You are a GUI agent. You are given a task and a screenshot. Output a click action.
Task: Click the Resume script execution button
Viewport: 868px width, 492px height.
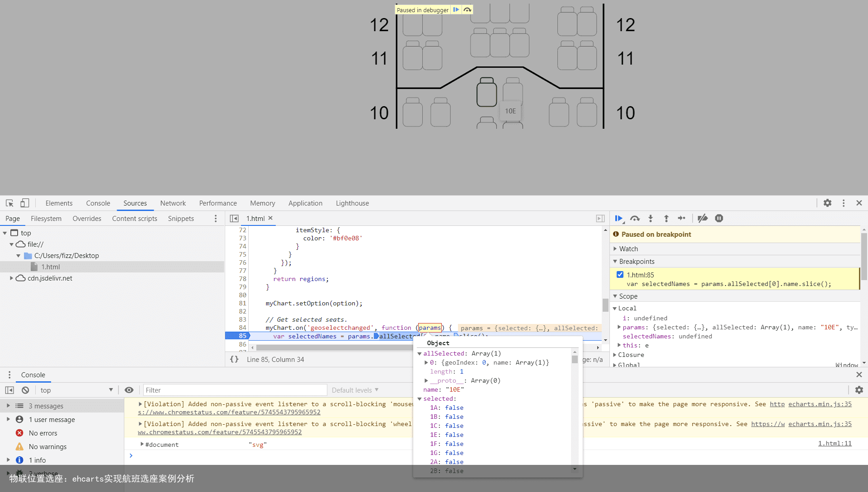click(619, 218)
